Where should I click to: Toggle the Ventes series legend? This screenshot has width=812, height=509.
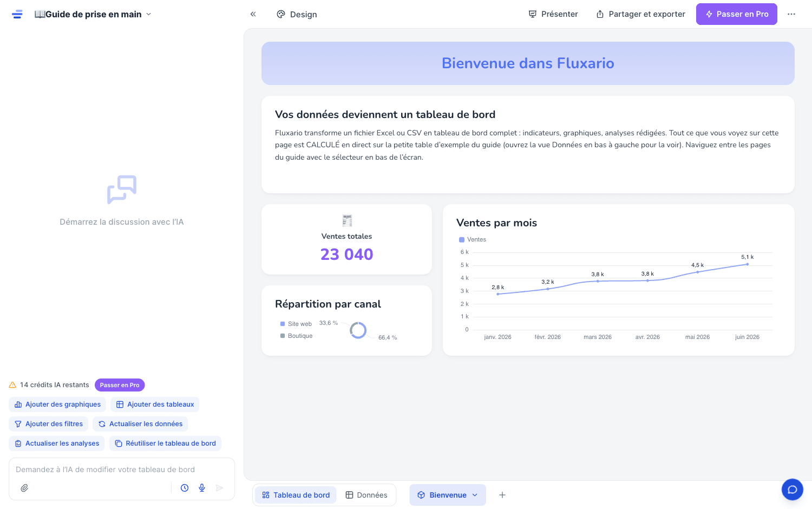[x=473, y=239]
